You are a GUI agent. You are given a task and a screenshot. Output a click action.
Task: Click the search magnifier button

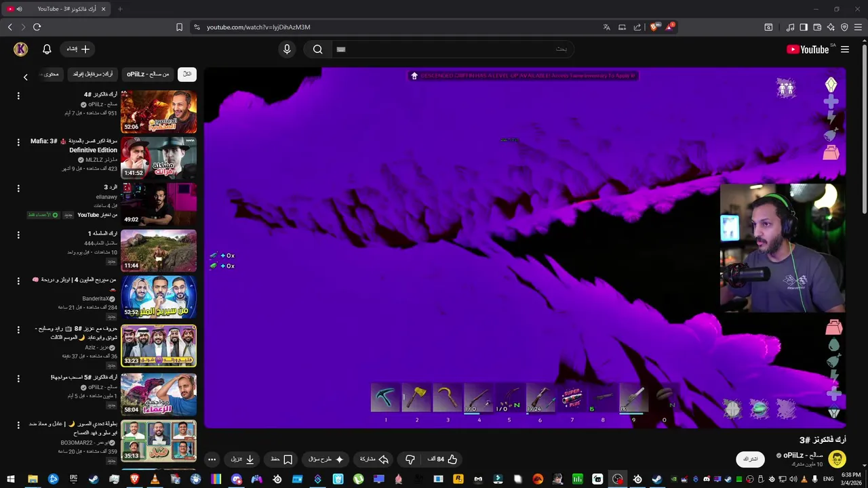(317, 49)
